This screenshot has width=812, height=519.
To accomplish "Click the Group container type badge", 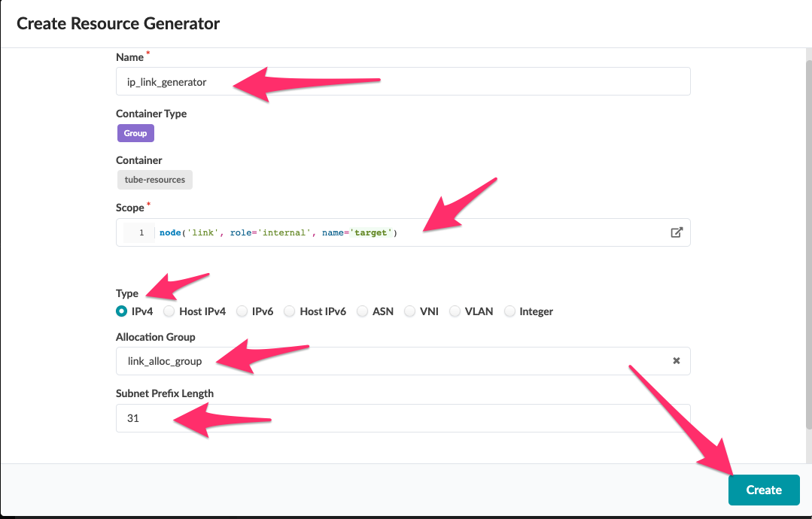I will click(135, 132).
